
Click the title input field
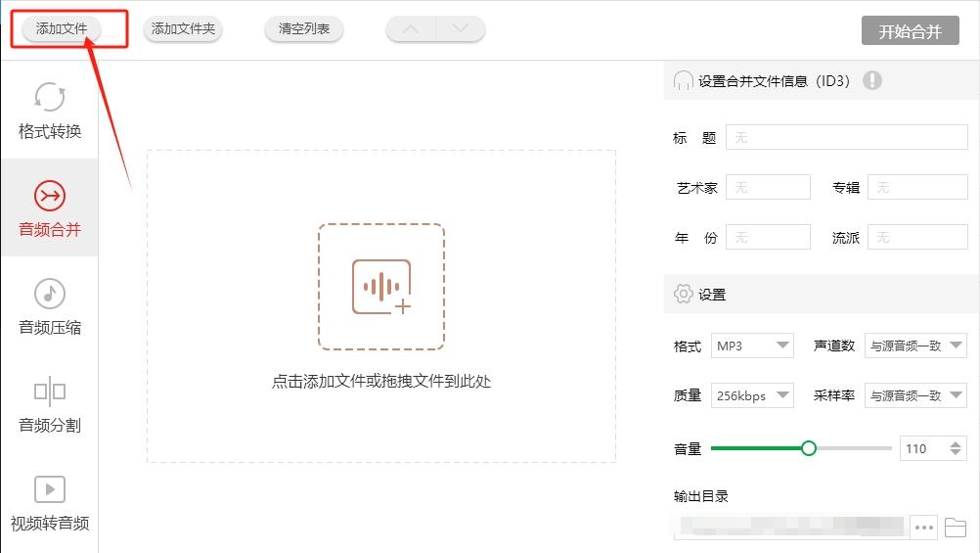click(x=846, y=138)
